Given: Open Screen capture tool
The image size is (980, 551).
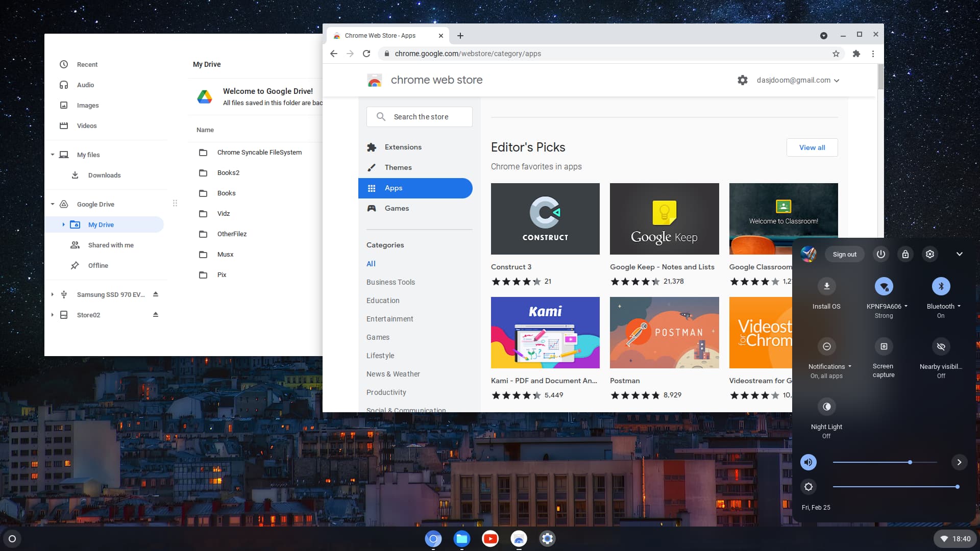Looking at the screenshot, I should coord(884,346).
